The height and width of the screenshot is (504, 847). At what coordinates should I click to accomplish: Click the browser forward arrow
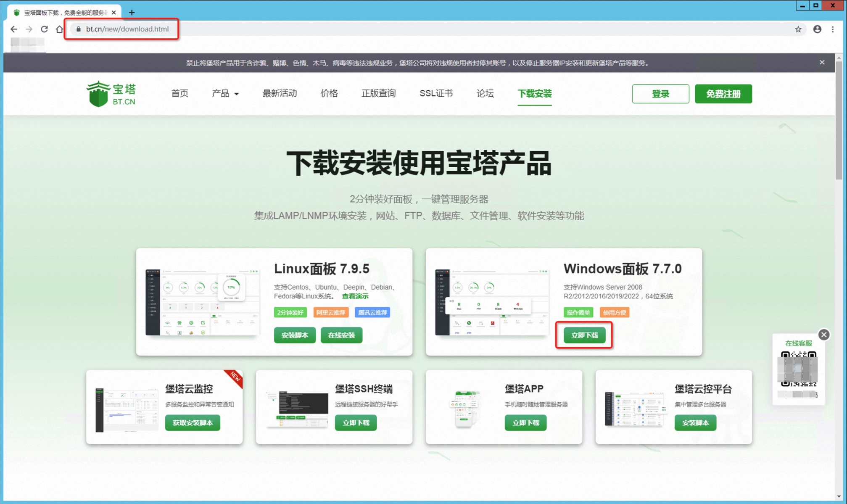(x=29, y=29)
